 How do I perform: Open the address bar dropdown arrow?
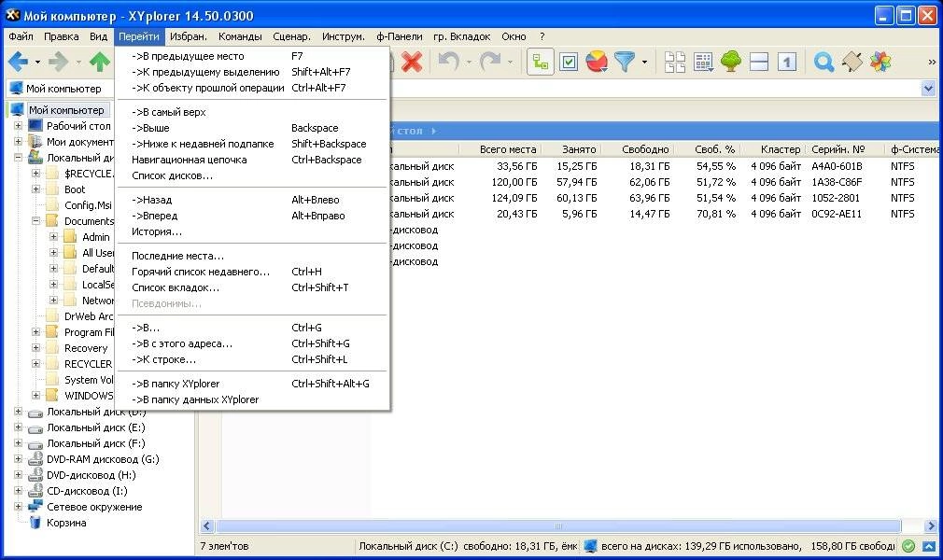[x=928, y=89]
